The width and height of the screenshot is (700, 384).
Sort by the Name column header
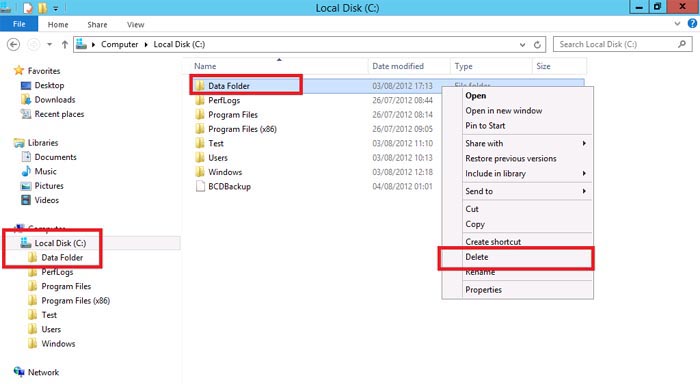205,66
